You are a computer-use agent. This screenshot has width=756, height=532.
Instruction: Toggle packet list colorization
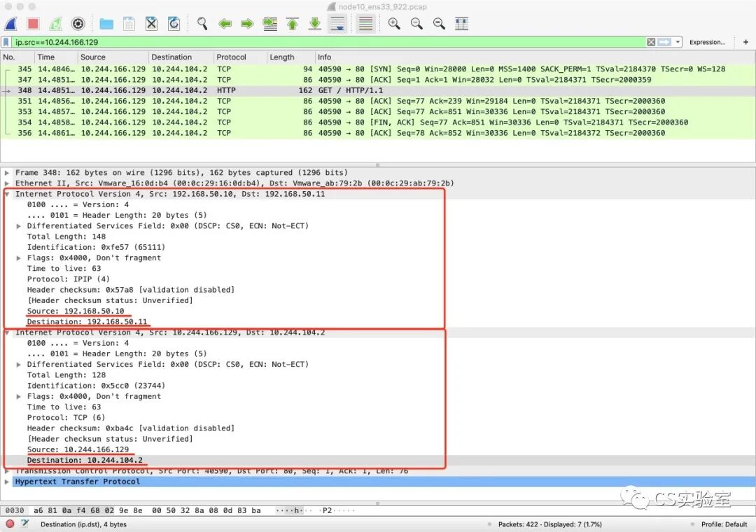365,24
